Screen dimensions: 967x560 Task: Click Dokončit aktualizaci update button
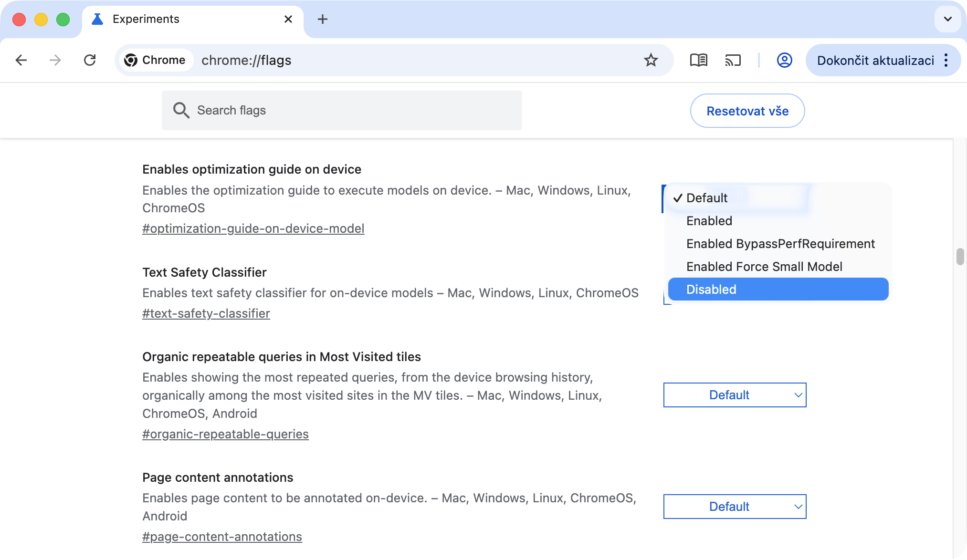pyautogui.click(x=875, y=60)
